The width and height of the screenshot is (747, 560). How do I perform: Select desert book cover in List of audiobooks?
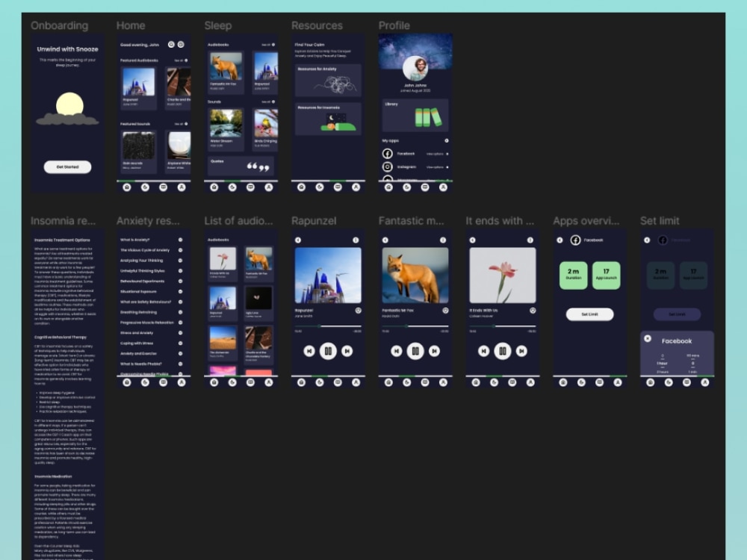coord(223,337)
